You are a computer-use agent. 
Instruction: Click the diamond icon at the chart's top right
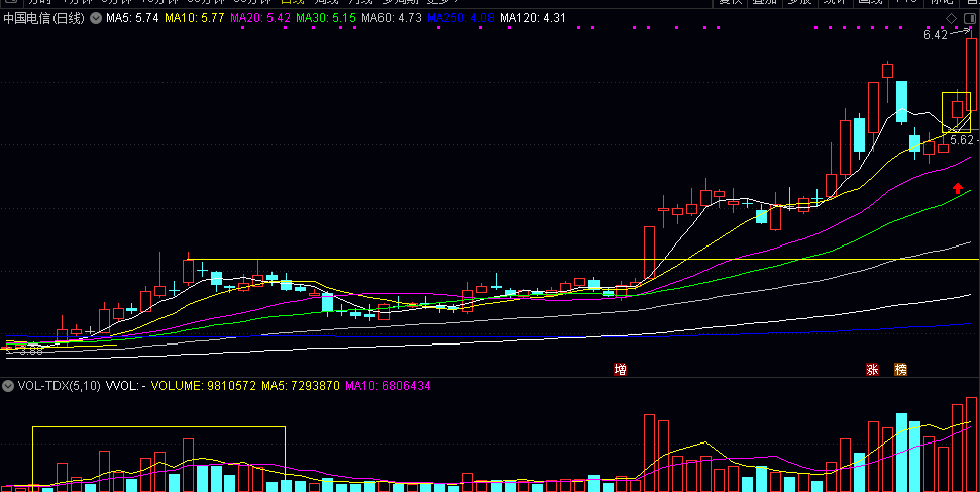(951, 19)
